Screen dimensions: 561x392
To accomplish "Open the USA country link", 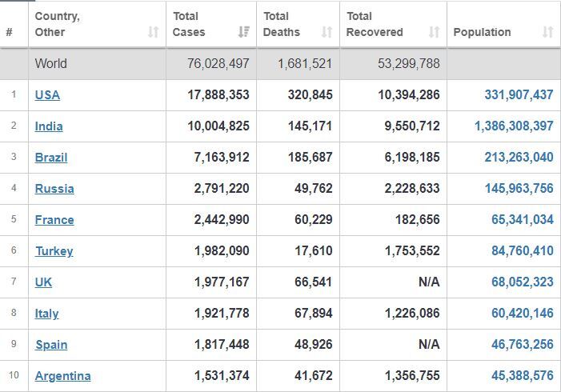I will [47, 95].
